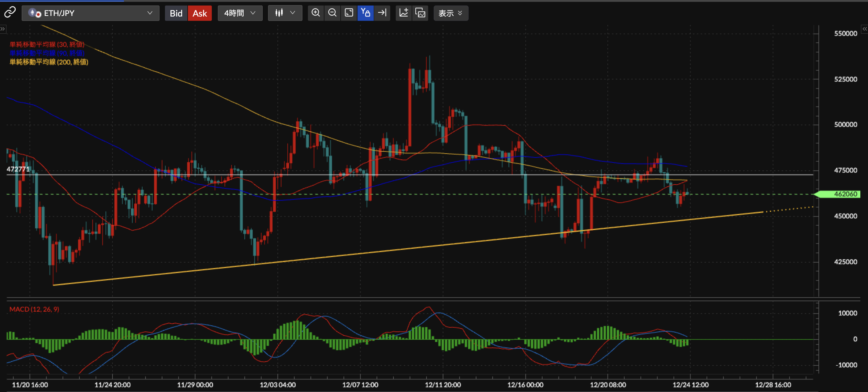Expand the left side panel

[3, 29]
